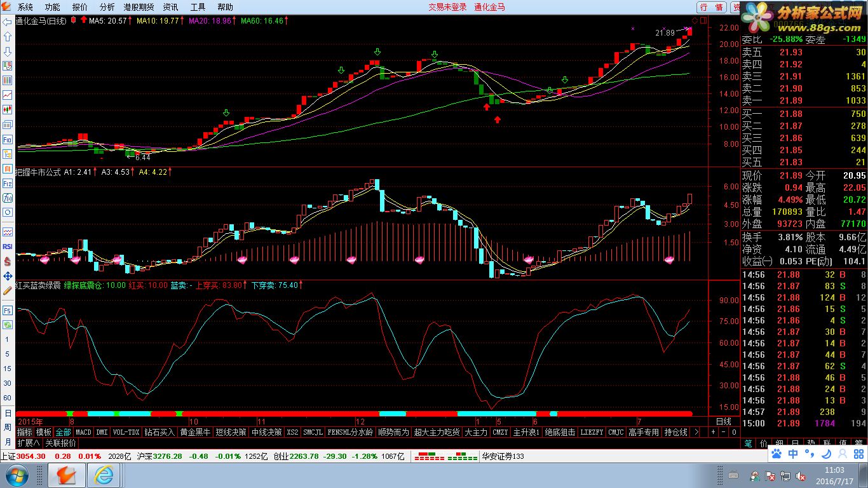Select the 短线决策 indicator tab
This screenshot has width=868, height=488.
coord(231,432)
